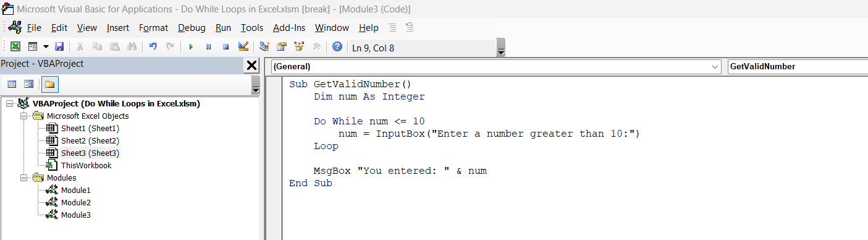
Task: Open the Debug menu
Action: click(x=192, y=28)
